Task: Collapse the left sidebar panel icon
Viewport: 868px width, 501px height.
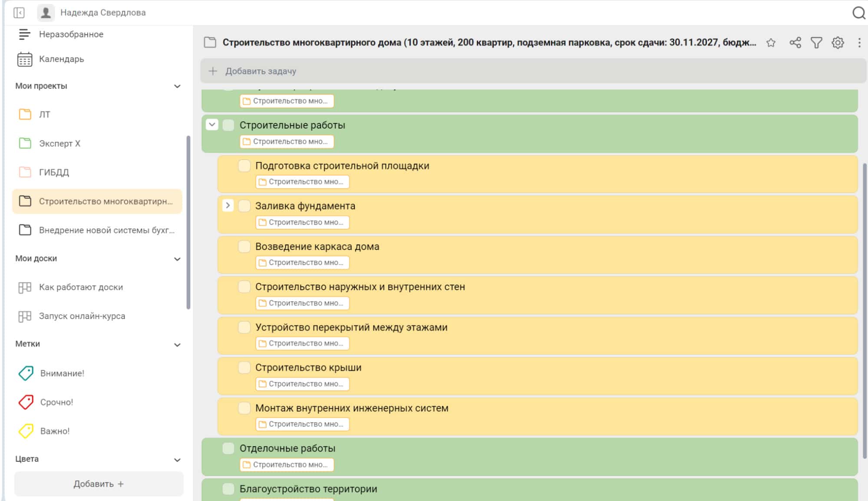Action: (19, 13)
